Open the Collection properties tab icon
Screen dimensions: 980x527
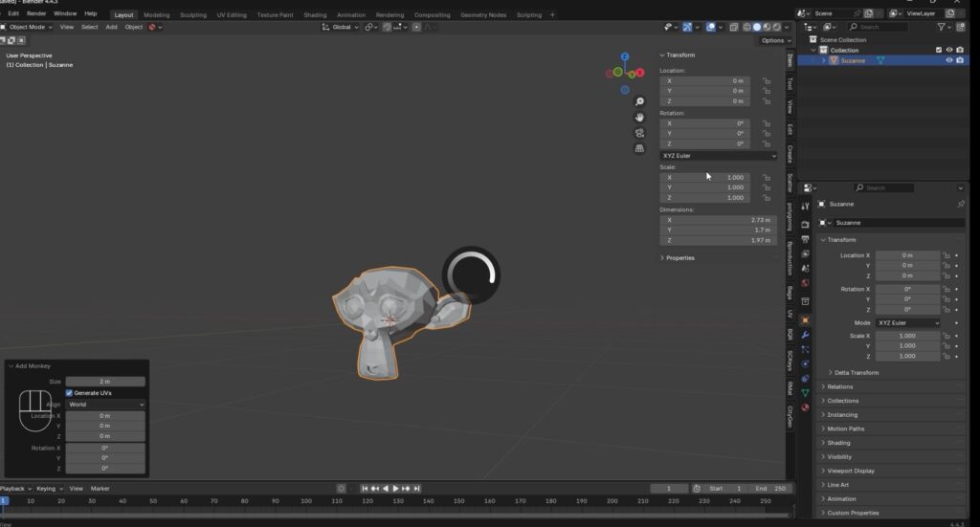click(x=805, y=301)
